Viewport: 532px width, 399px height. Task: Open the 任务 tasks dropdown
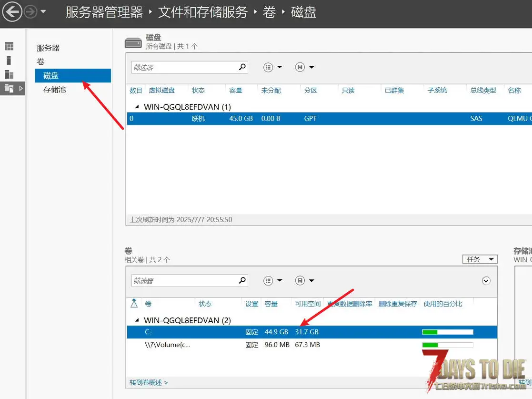coord(480,259)
